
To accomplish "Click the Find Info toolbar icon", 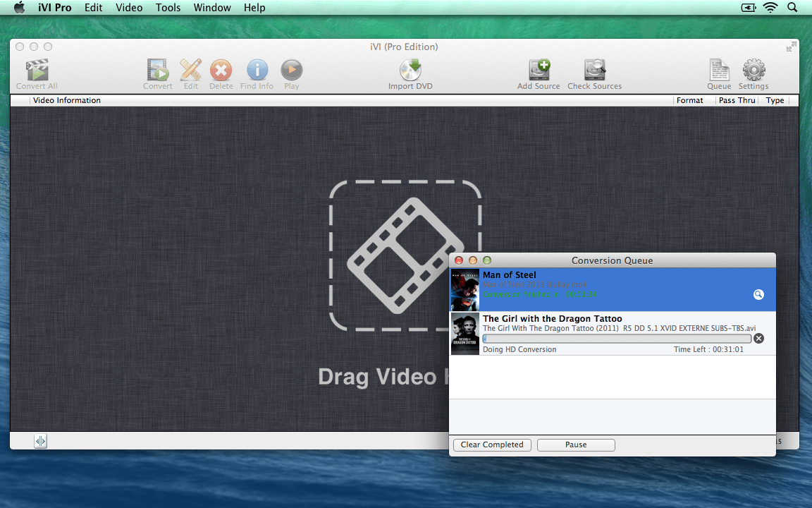I will (257, 70).
